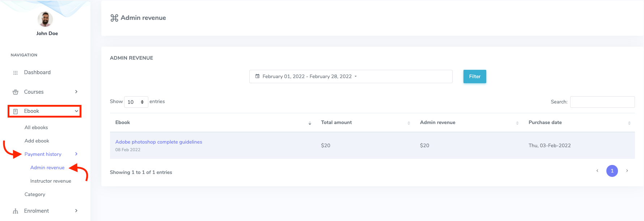This screenshot has height=221, width=644.
Task: Collapse the Ebook menu section
Action: [x=76, y=111]
